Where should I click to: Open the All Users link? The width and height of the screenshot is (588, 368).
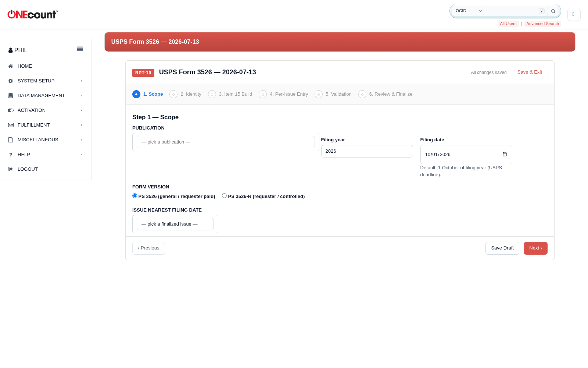tap(508, 24)
